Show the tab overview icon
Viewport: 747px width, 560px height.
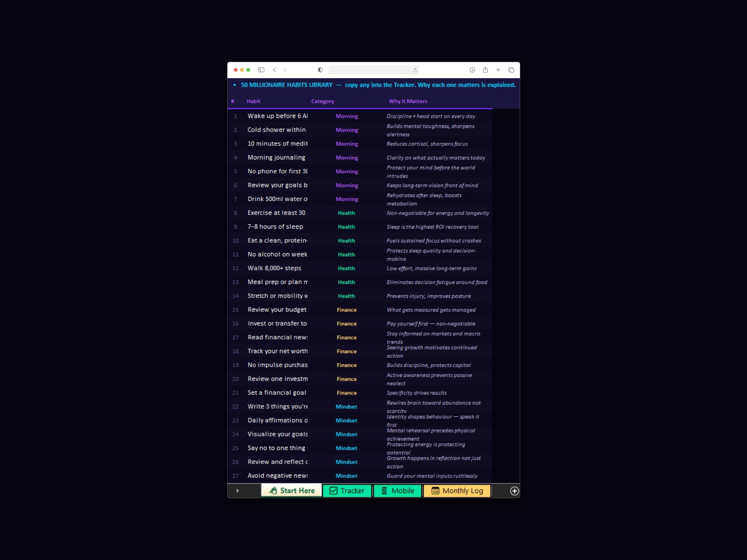point(511,70)
